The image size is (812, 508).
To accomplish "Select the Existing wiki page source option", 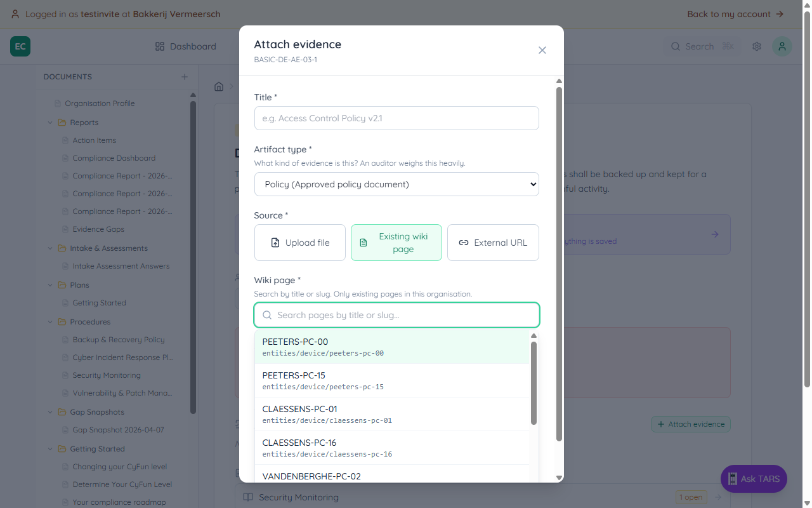I will [396, 243].
